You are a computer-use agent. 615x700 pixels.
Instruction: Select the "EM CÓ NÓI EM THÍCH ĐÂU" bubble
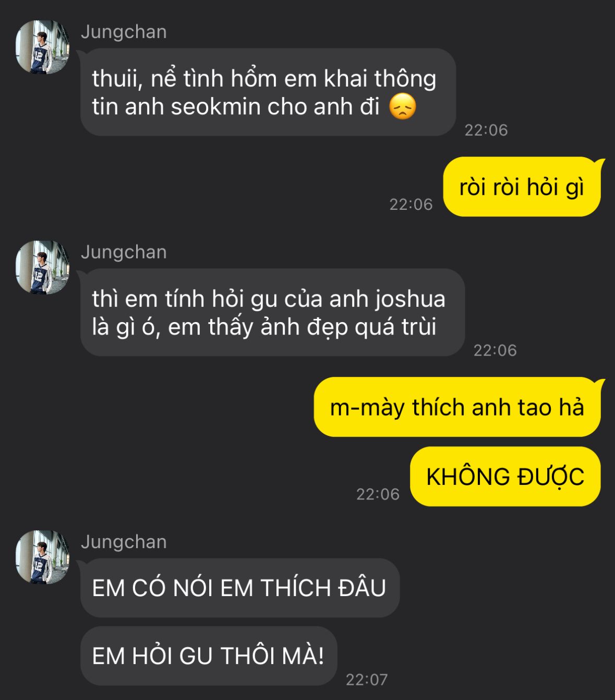pos(240,588)
